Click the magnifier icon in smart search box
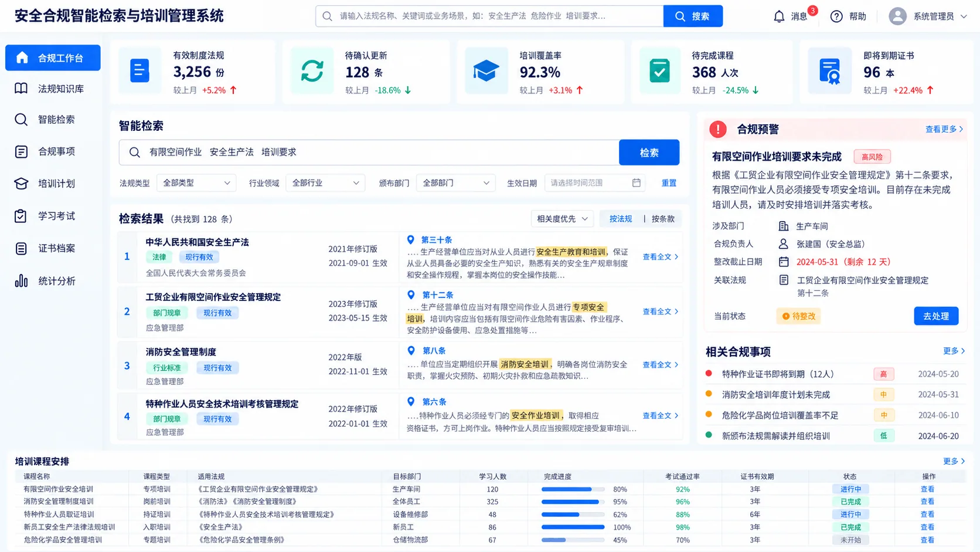980x552 pixels. (135, 153)
